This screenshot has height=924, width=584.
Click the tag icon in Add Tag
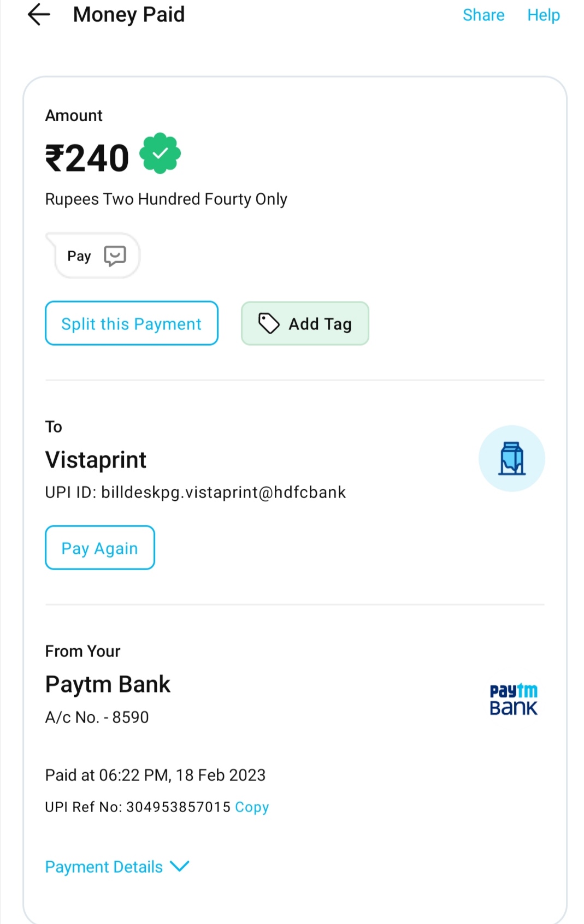point(269,323)
